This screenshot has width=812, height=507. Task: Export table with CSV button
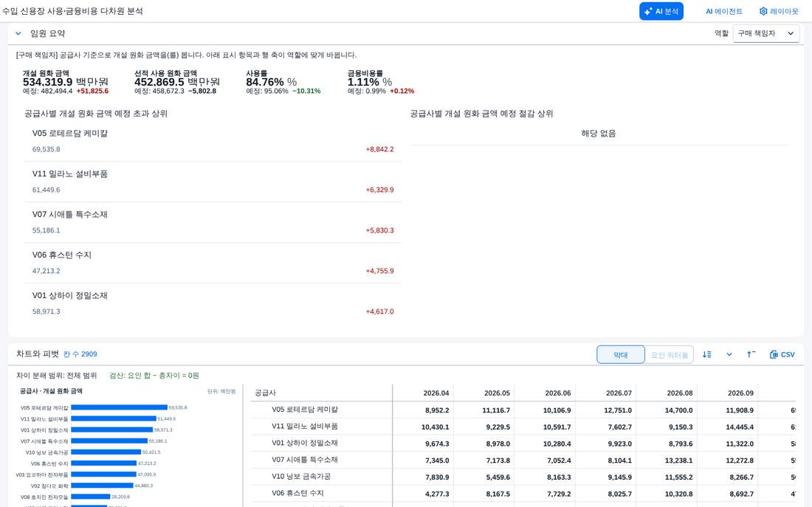click(782, 354)
